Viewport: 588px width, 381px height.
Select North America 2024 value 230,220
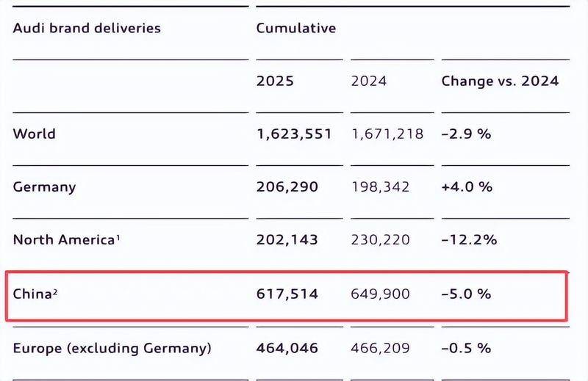click(380, 240)
